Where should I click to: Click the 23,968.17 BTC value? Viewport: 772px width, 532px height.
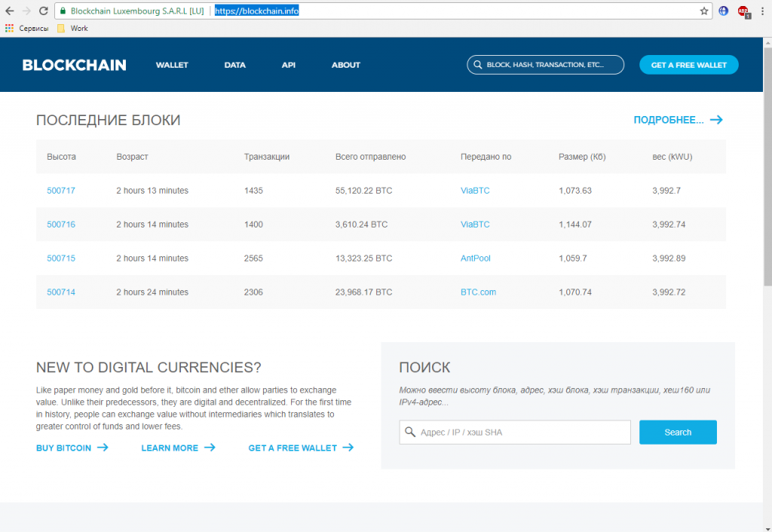tap(364, 292)
